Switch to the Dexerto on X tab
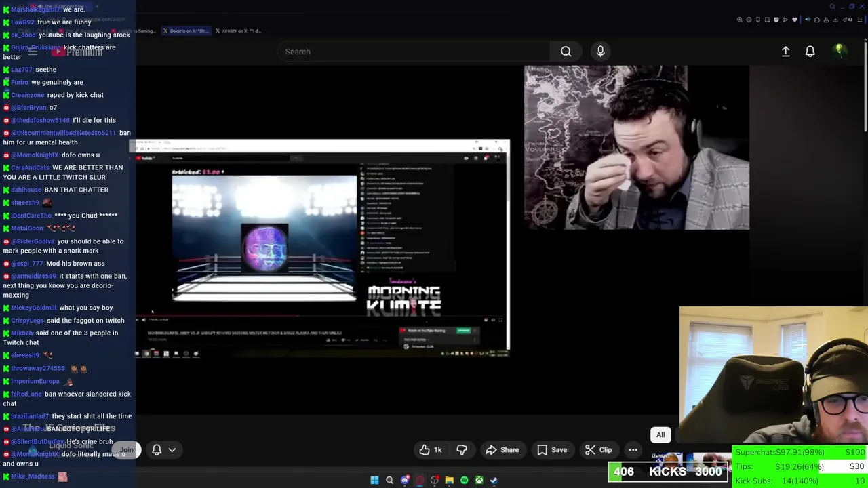Viewport: 868px width, 488px height. (185, 30)
